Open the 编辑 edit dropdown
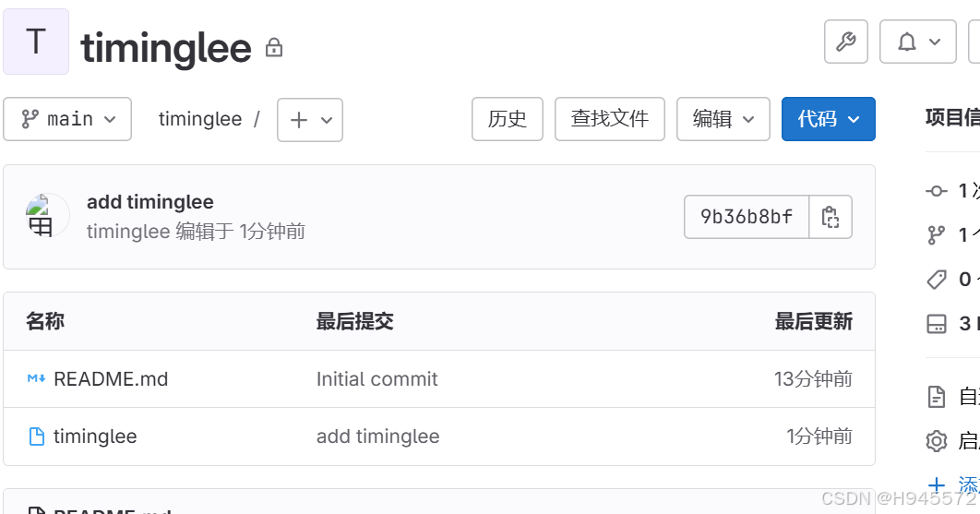 pyautogui.click(x=723, y=119)
